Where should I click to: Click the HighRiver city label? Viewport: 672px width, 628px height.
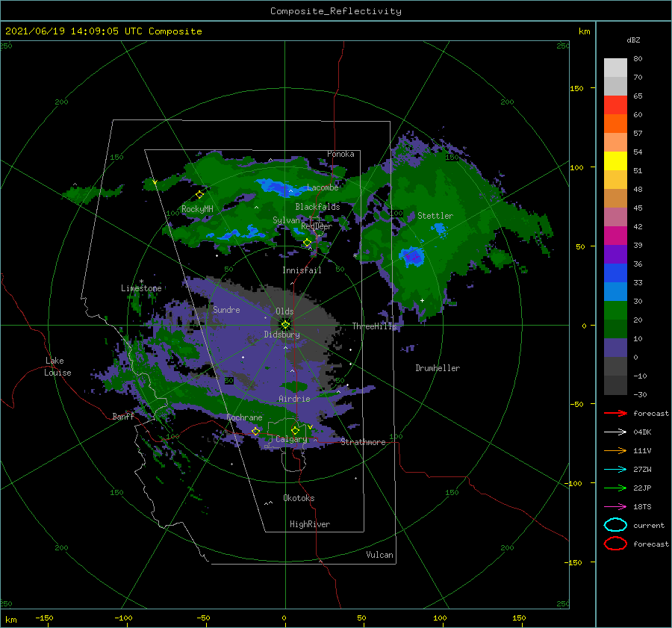tap(310, 524)
